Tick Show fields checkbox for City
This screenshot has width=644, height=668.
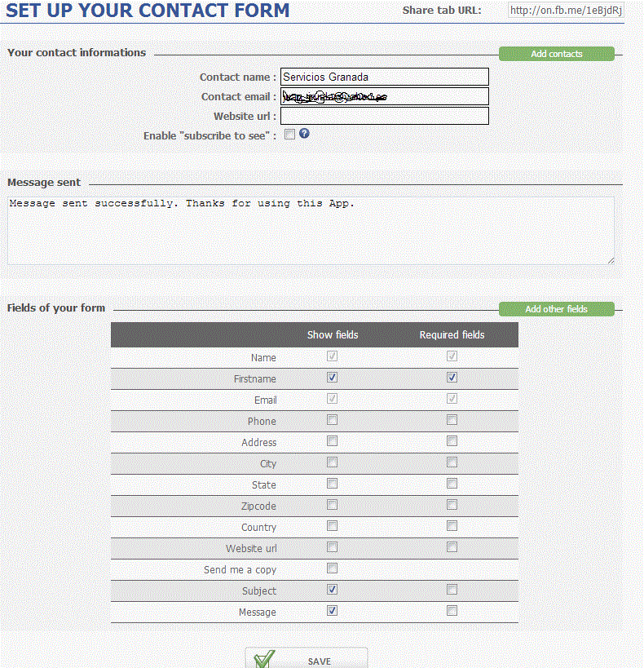332,462
